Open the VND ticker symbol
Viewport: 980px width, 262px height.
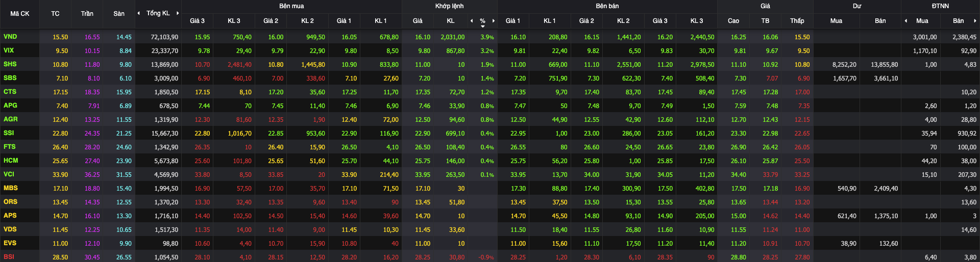click(10, 37)
